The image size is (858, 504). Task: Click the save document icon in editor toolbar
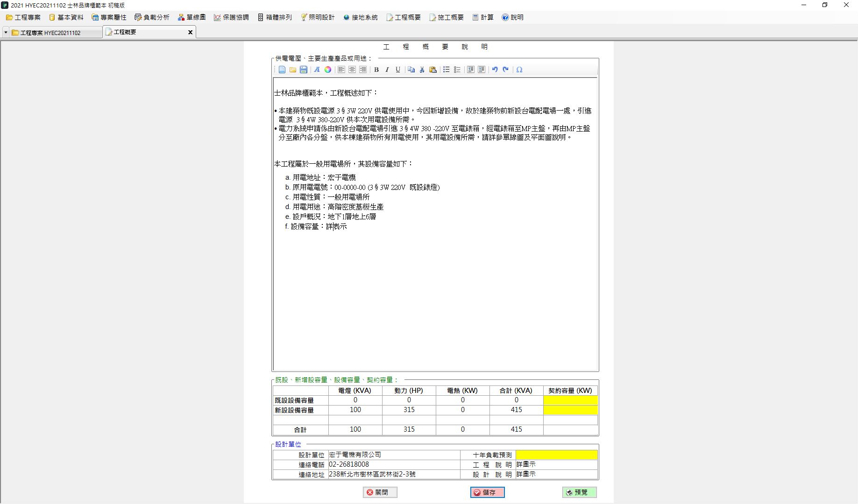tap(304, 70)
